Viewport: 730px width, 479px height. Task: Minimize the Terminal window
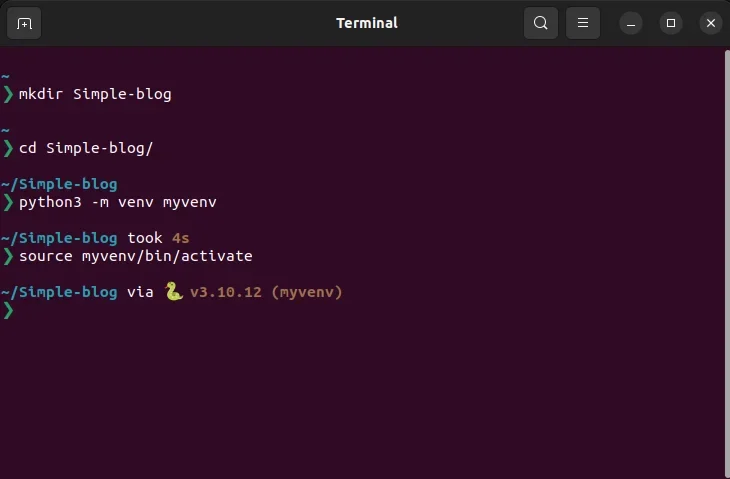point(631,23)
